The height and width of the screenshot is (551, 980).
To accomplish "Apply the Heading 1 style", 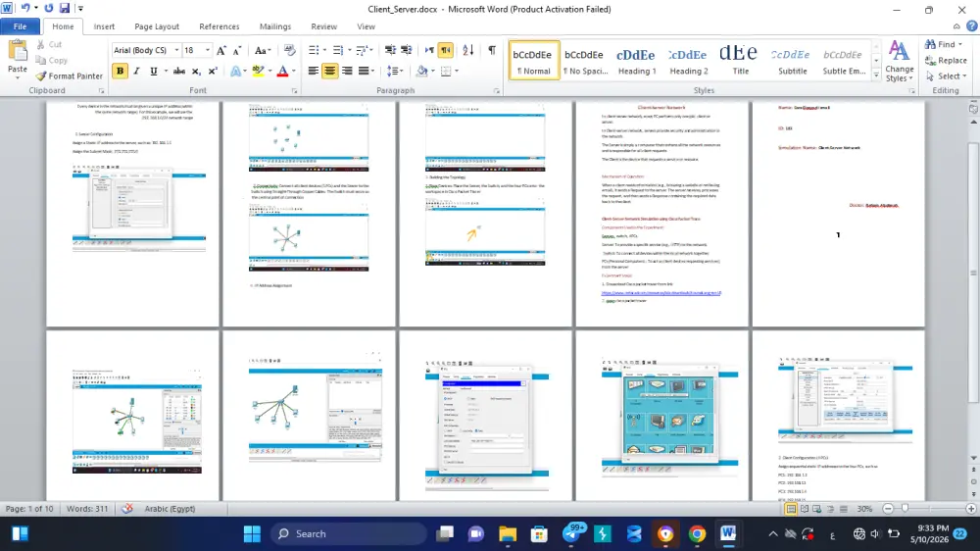I will (x=637, y=60).
